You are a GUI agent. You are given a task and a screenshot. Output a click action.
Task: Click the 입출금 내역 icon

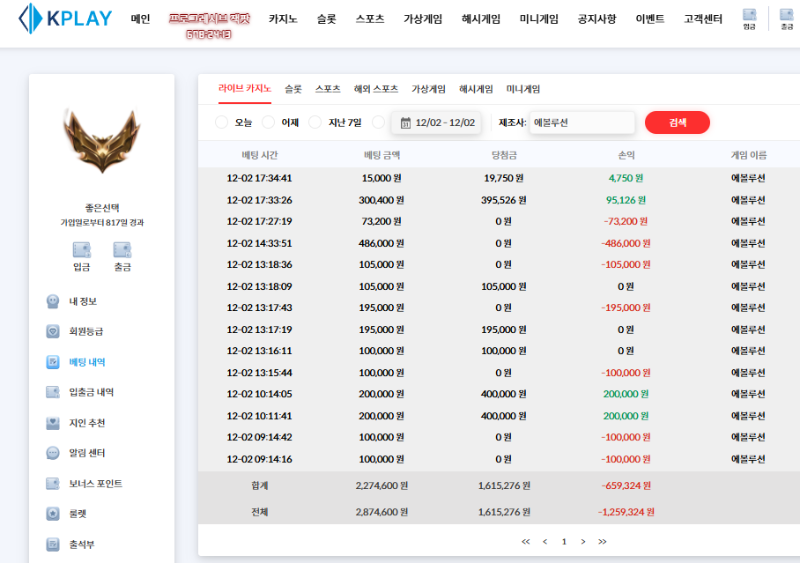click(x=53, y=392)
